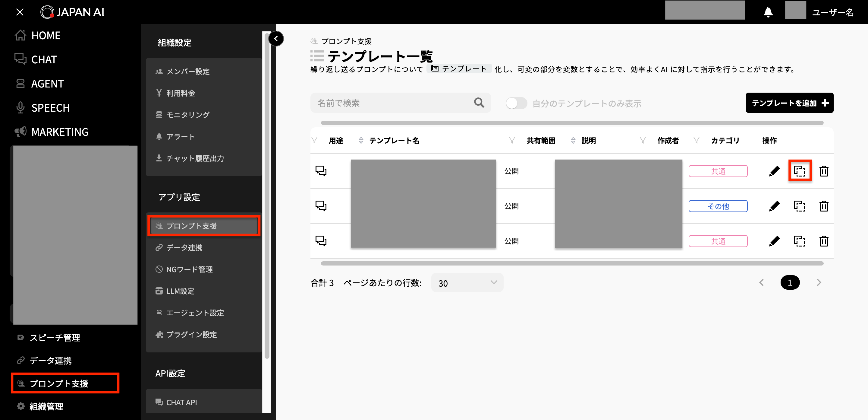Edit the first template with the pencil icon
Screen dimensions: 868x420
point(775,171)
